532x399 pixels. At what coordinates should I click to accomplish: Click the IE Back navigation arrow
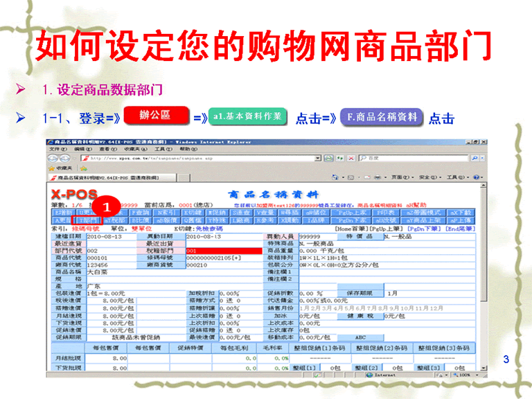pyautogui.click(x=53, y=158)
